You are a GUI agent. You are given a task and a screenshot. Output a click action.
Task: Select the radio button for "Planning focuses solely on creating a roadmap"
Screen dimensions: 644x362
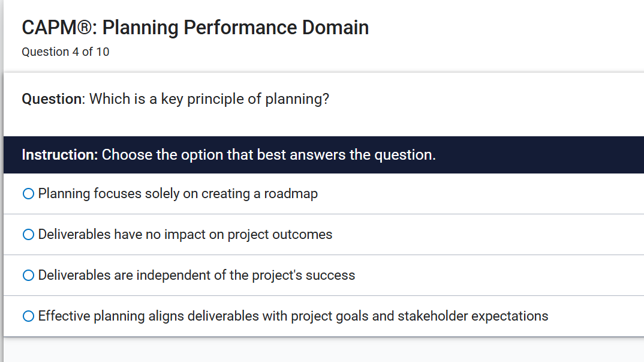click(28, 193)
